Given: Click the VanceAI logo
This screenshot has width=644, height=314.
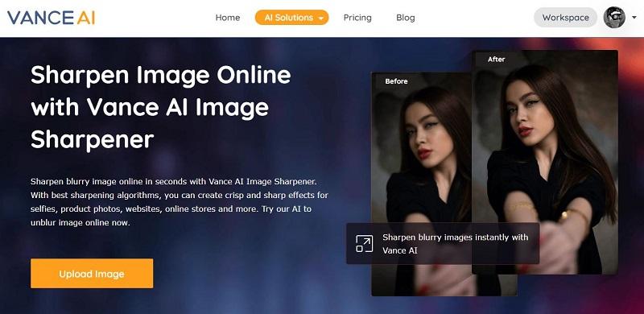Looking at the screenshot, I should [51, 18].
